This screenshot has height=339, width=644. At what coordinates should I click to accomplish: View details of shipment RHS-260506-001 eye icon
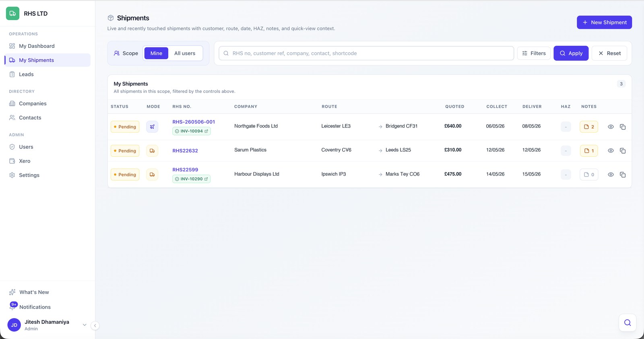tap(611, 127)
